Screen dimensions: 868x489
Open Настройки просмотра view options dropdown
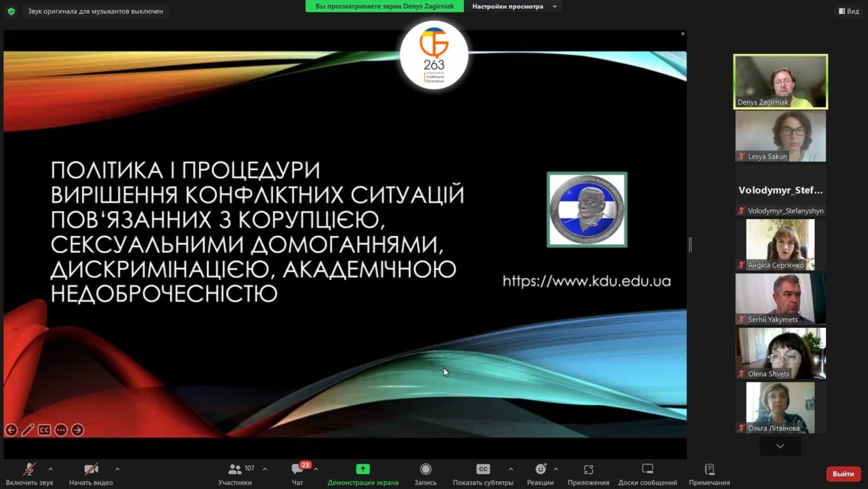click(x=515, y=6)
